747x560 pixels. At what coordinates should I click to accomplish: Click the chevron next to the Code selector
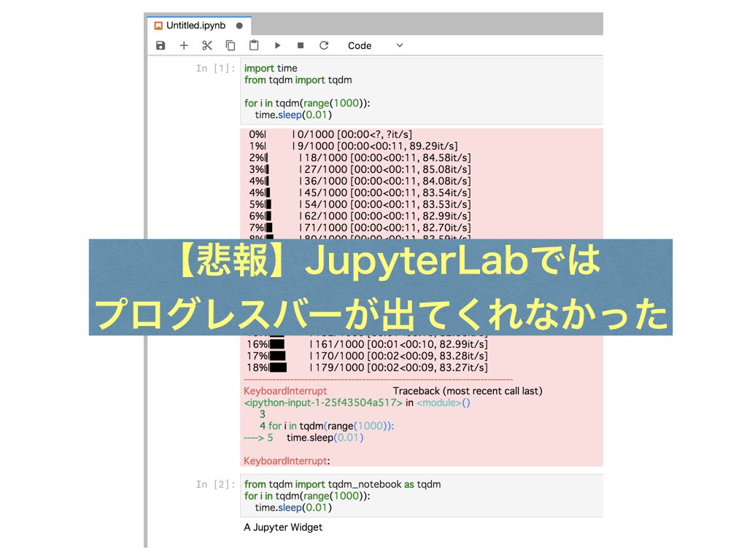(399, 45)
